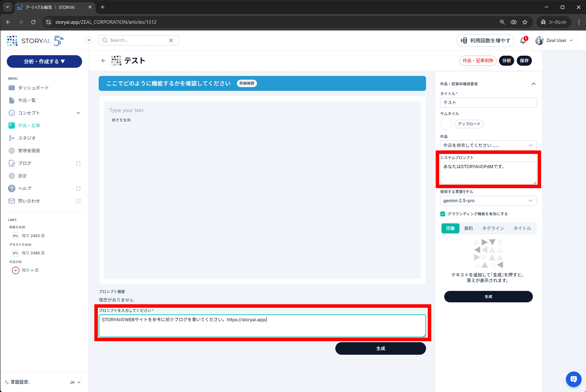
Task: Open the Zeal User account dropdown
Action: 554,40
